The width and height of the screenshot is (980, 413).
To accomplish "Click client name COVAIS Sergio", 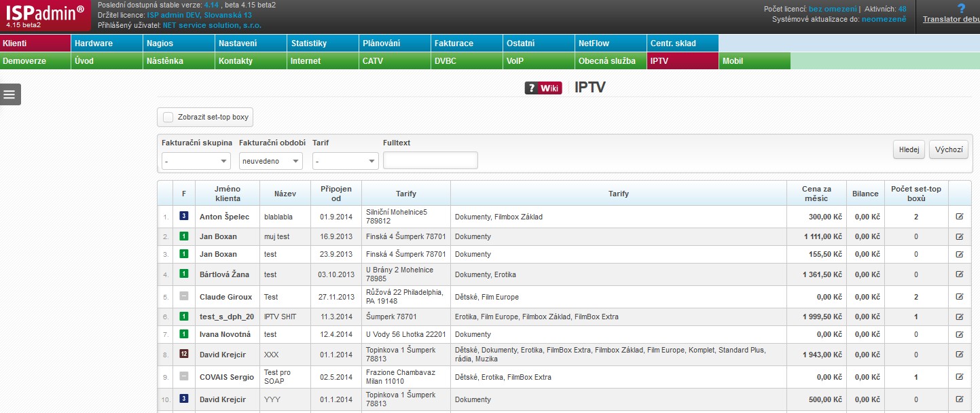I will tap(227, 377).
